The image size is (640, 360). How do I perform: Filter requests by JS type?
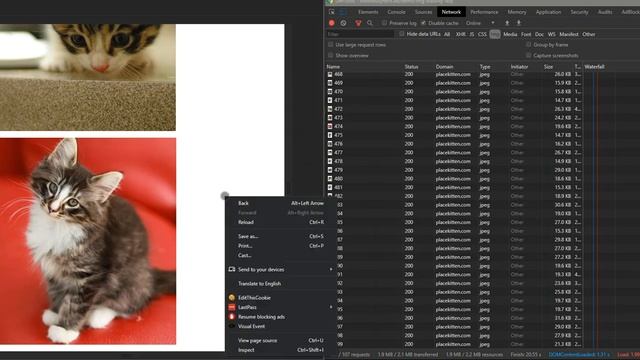coord(471,34)
